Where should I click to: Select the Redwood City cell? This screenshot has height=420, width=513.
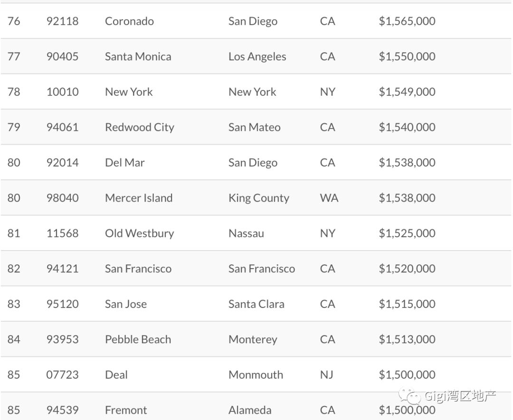pyautogui.click(x=140, y=128)
